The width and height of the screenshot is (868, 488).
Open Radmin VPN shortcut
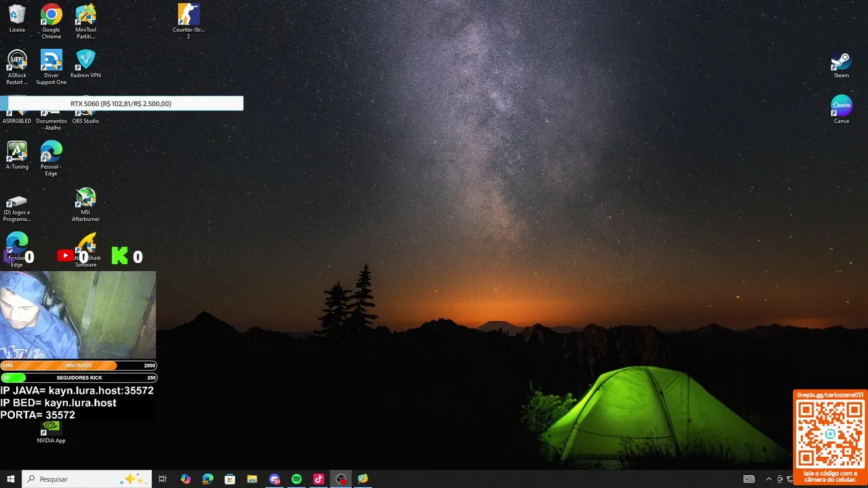85,64
